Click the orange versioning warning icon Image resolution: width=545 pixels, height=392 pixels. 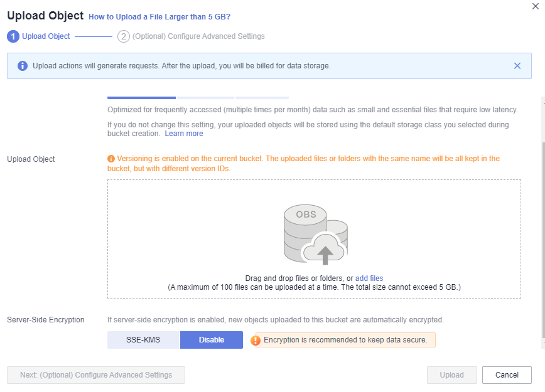pos(111,159)
